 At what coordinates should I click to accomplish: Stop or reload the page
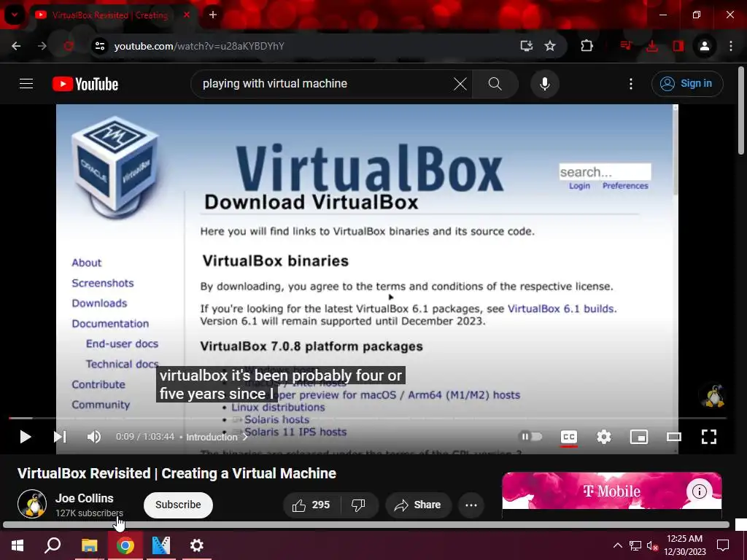point(69,46)
